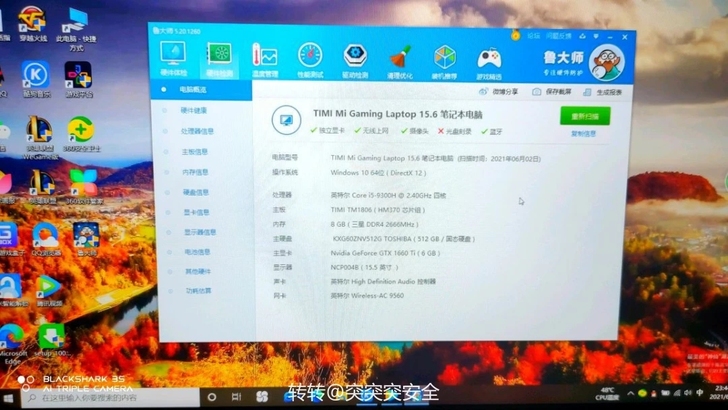Select 其他硬件 in the sidebar
The height and width of the screenshot is (410, 728).
click(x=198, y=271)
